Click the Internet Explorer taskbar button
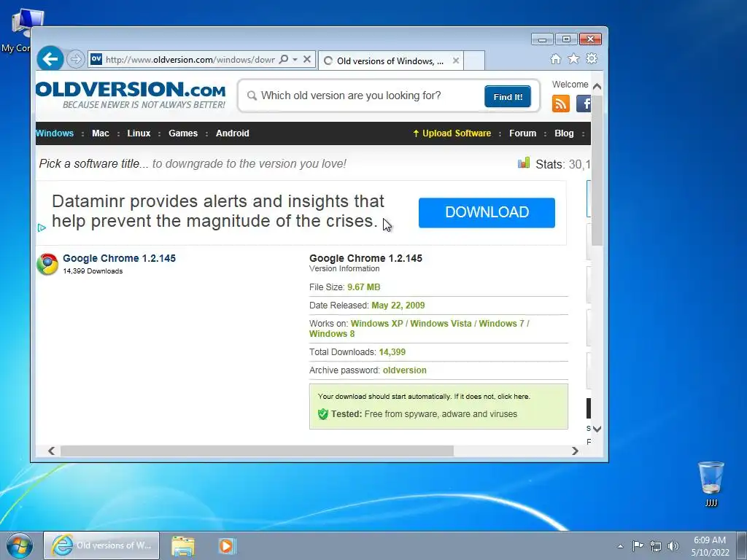Viewport: 747px width, 560px height. pyautogui.click(x=101, y=545)
